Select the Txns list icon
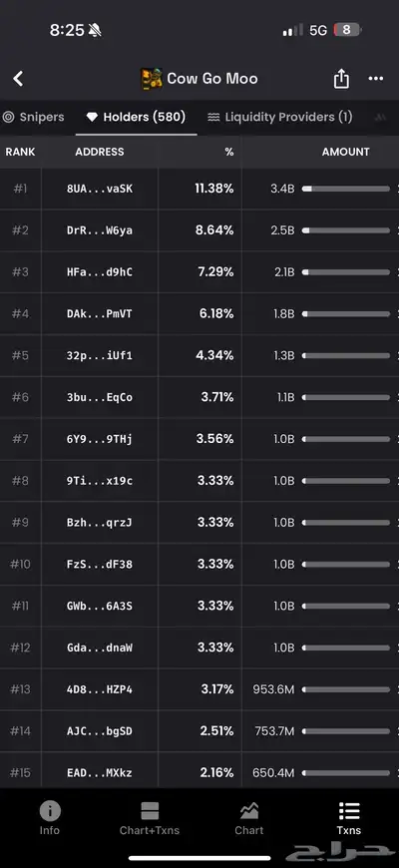This screenshot has width=399, height=868. pyautogui.click(x=349, y=811)
